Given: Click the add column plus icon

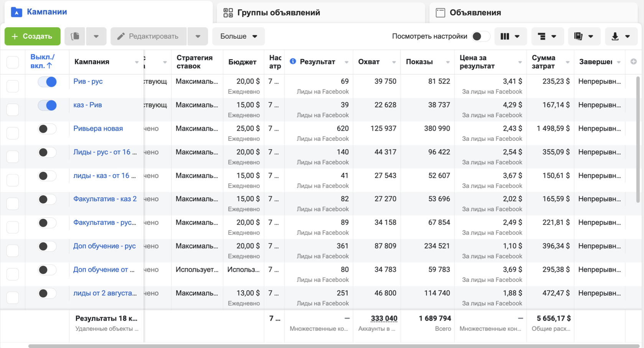Looking at the screenshot, I should pyautogui.click(x=633, y=61).
